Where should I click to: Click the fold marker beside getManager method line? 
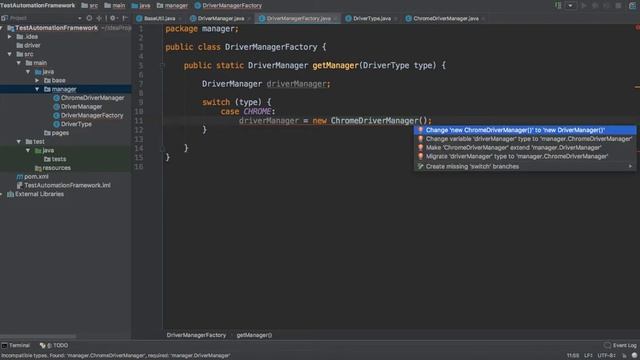[162, 65]
